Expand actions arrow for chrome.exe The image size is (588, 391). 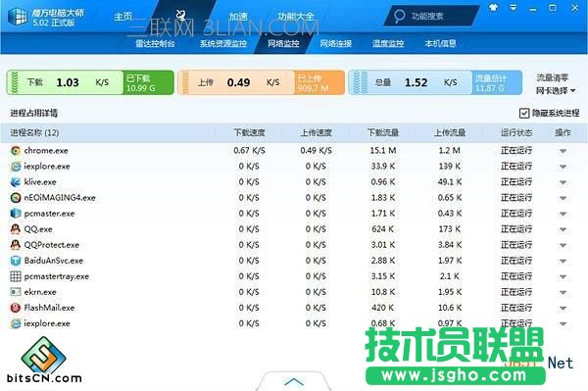point(563,151)
